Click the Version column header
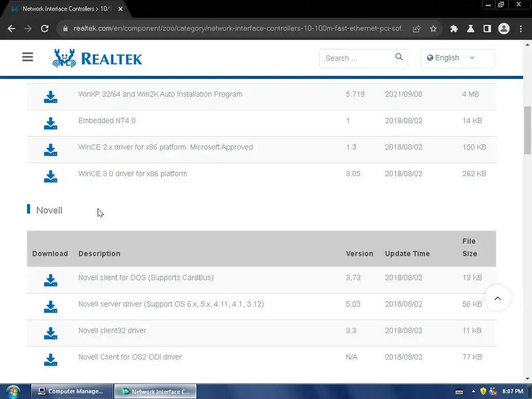This screenshot has height=399, width=532. coord(360,254)
